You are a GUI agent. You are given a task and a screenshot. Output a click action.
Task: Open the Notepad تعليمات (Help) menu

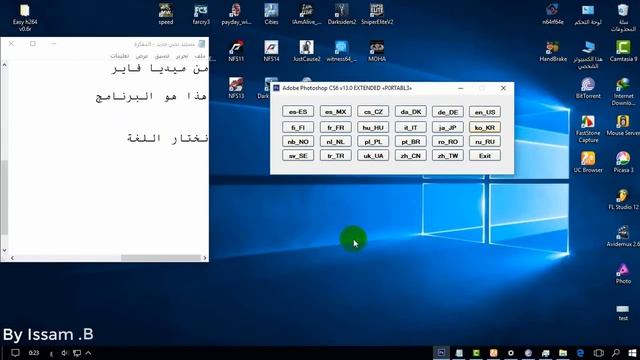coord(120,56)
